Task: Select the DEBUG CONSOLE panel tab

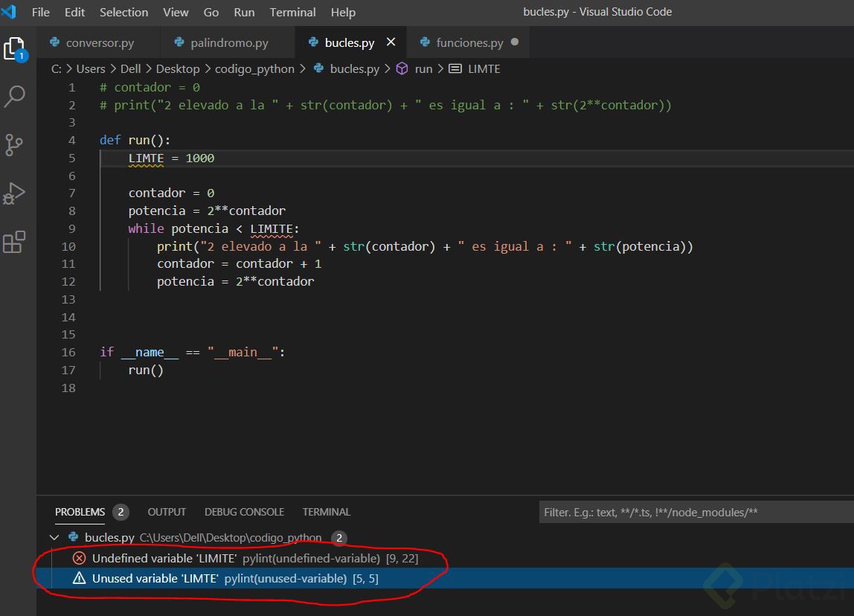Action: (244, 512)
